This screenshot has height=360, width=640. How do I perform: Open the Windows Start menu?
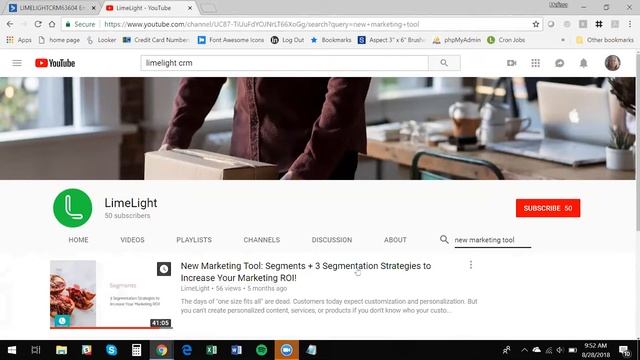(x=12, y=350)
